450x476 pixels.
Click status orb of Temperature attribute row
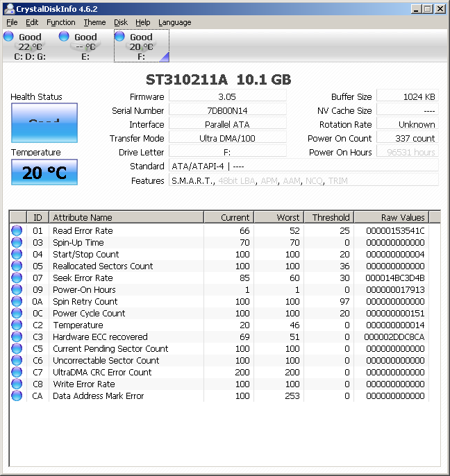(17, 325)
